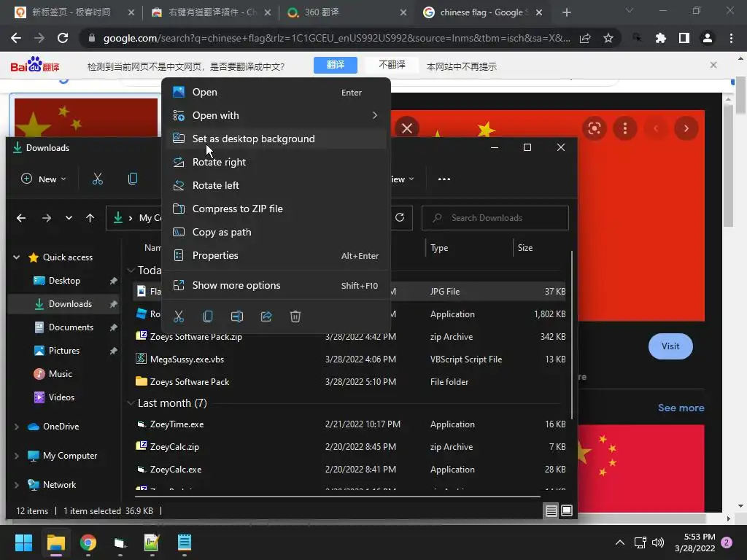Go back in Explorer navigation
This screenshot has width=747, height=560.
pyautogui.click(x=21, y=218)
